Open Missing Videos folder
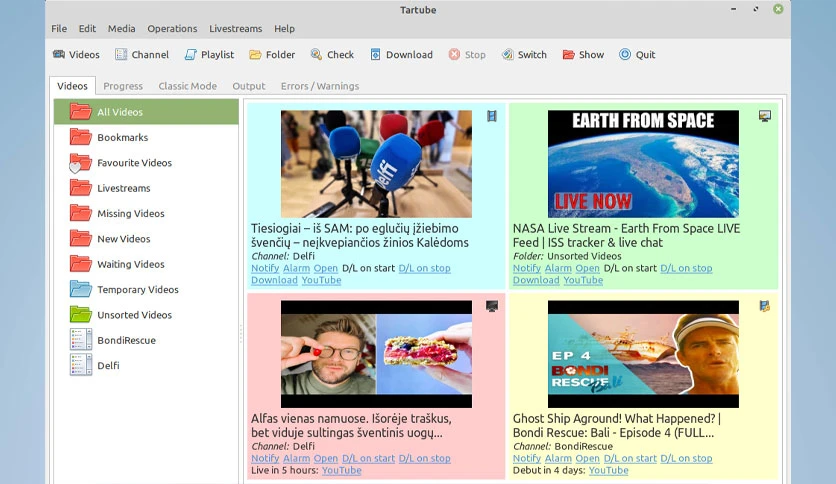Viewport: 836px width, 484px height. (x=146, y=213)
